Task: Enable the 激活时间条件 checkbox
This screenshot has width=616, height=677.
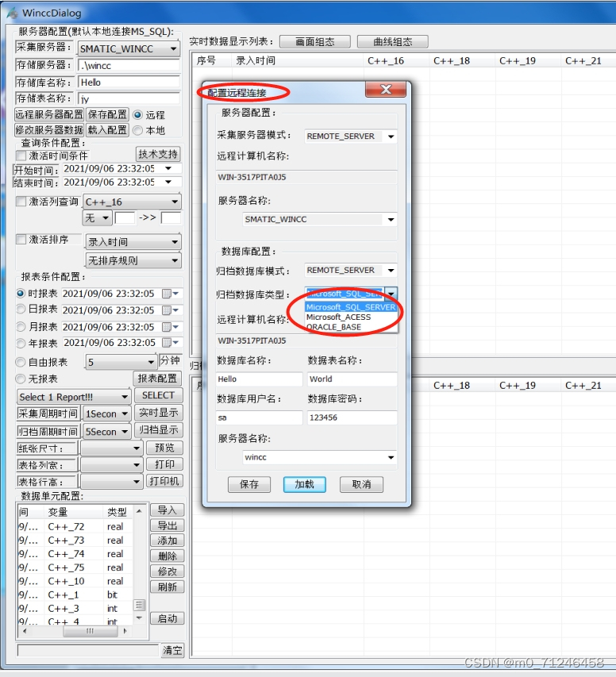Action: click(21, 156)
